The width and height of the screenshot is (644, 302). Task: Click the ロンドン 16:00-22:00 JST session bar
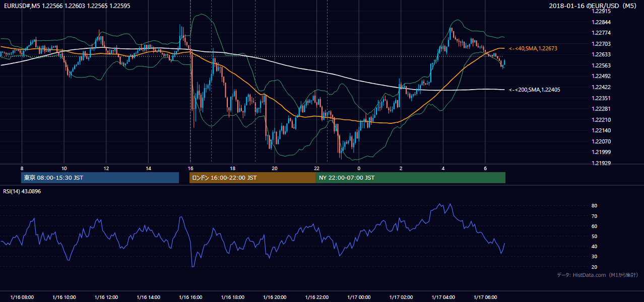coord(252,178)
